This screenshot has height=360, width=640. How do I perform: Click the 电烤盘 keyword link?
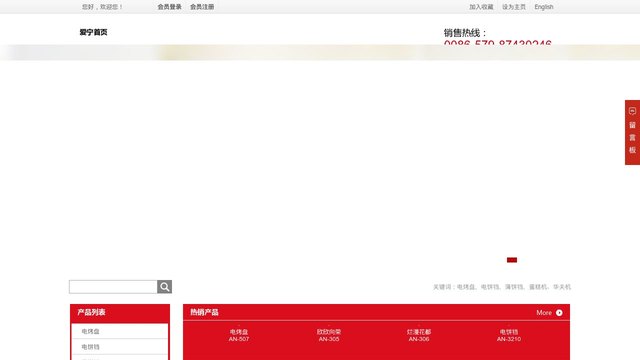pyautogui.click(x=466, y=287)
